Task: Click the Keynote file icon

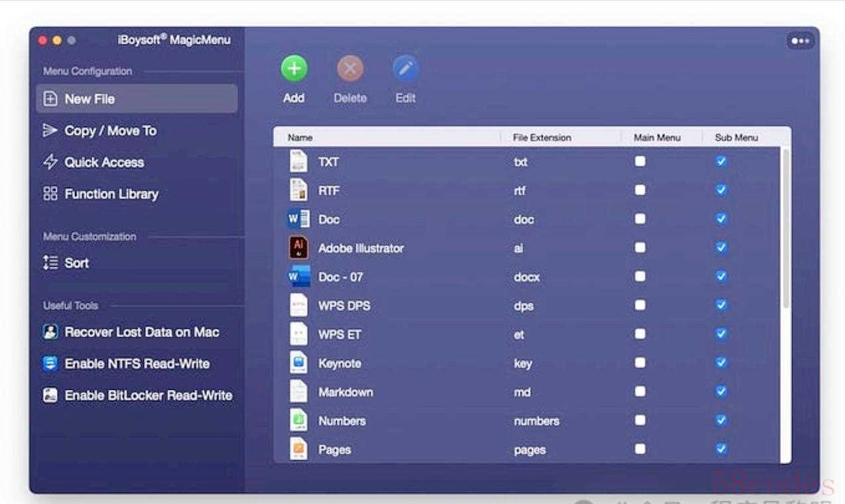Action: click(x=299, y=363)
